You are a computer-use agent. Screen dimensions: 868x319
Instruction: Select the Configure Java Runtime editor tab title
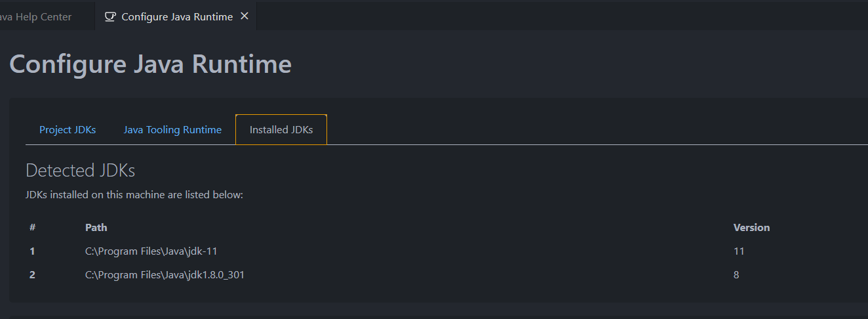[177, 17]
